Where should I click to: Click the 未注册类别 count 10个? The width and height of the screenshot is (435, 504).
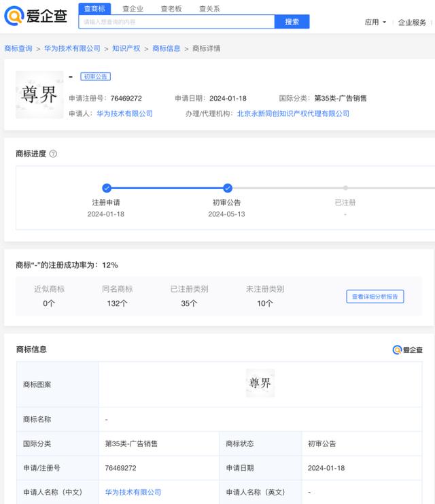click(265, 303)
